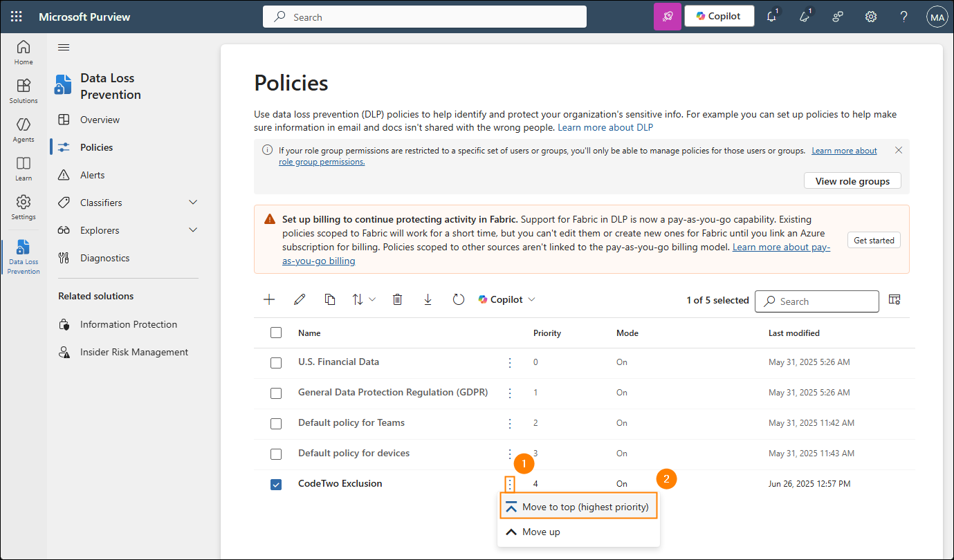This screenshot has height=560, width=954.
Task: Create a new policy with plus icon
Action: 269,299
